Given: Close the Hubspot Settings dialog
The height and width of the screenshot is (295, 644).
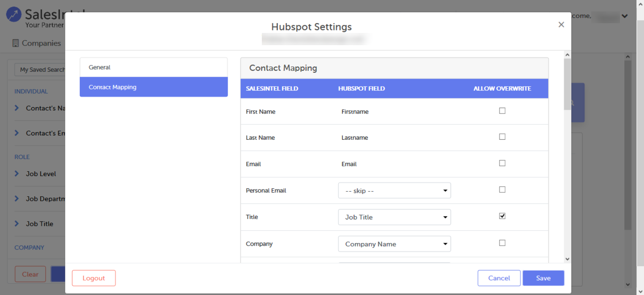Looking at the screenshot, I should pos(561,24).
